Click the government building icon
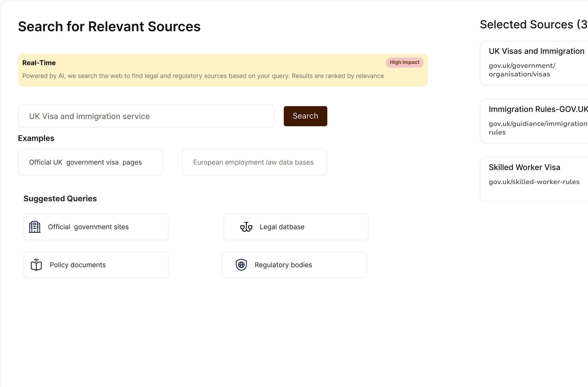This screenshot has width=588, height=387. 35,227
